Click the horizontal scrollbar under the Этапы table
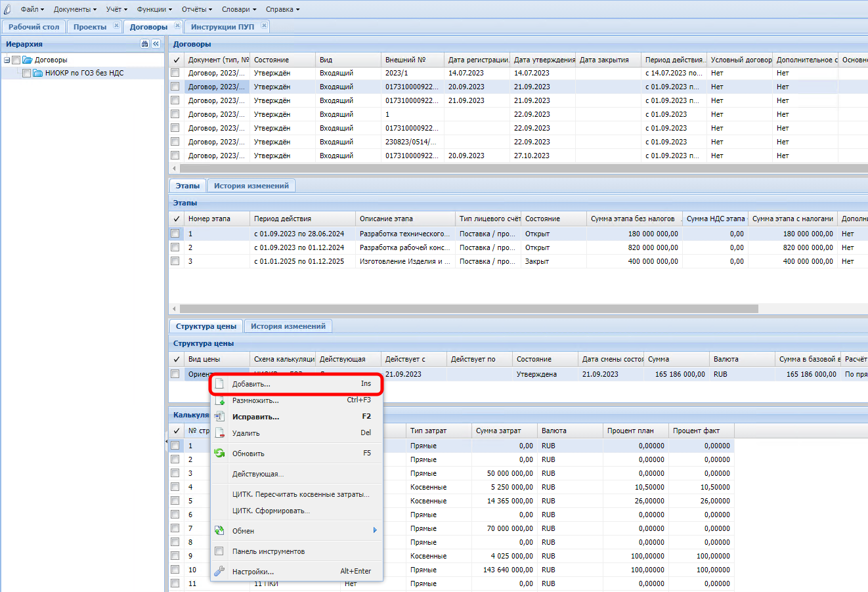The height and width of the screenshot is (592, 868). click(x=468, y=308)
